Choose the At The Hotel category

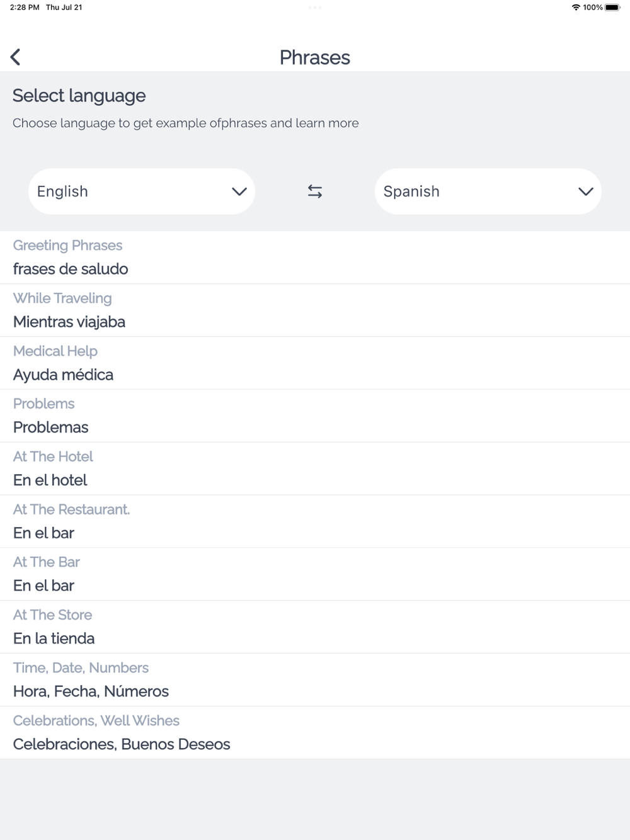click(315, 468)
